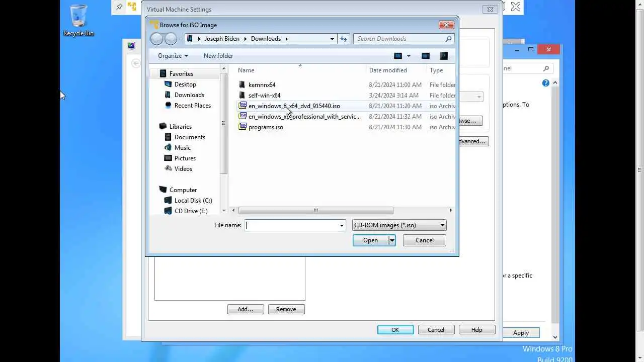Click the Favorites star icon in sidebar
The width and height of the screenshot is (644, 362).
[163, 74]
